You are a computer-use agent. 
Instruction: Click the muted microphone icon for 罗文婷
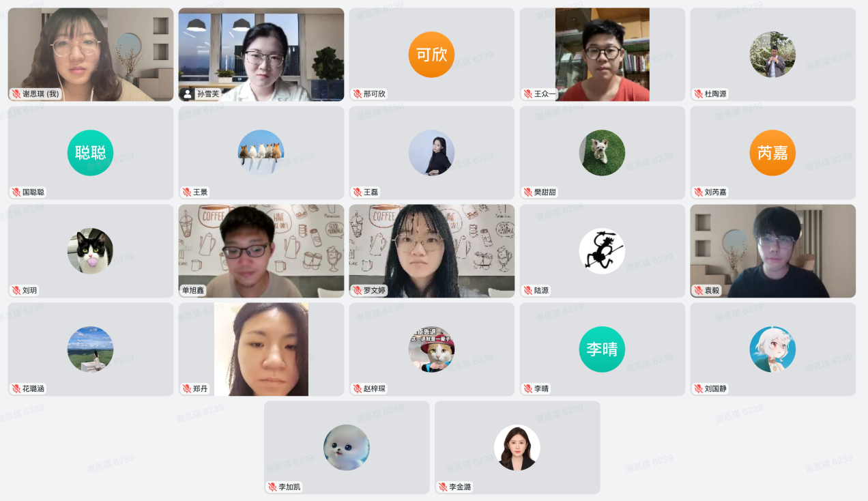pos(358,291)
